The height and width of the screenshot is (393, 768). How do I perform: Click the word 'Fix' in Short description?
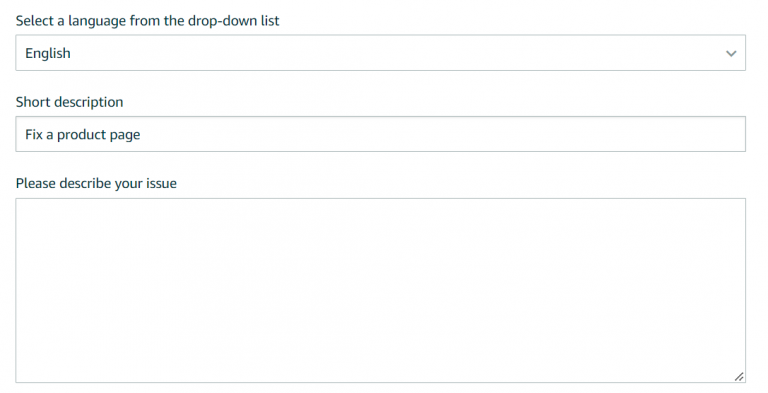tap(34, 134)
